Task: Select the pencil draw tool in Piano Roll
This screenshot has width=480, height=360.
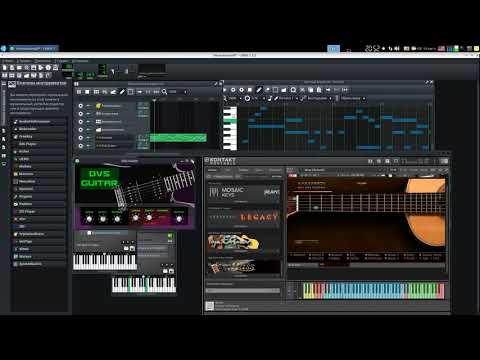Action: [259, 90]
